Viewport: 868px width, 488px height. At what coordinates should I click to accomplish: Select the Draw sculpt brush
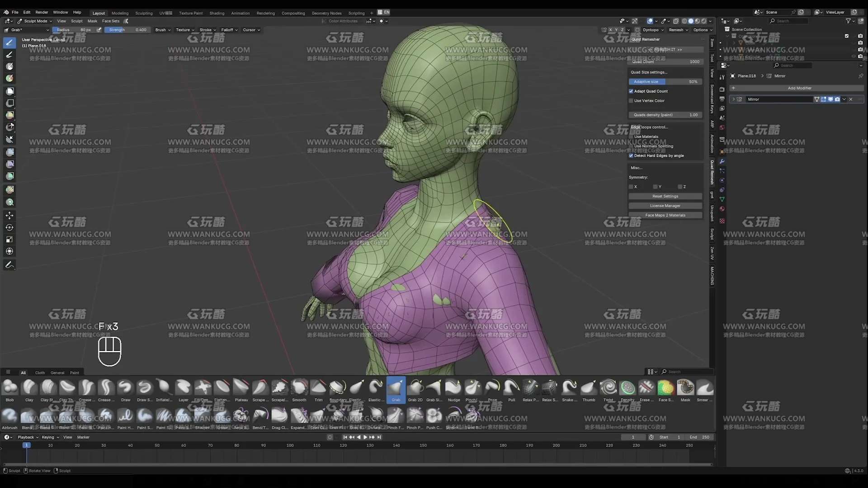[x=125, y=390]
